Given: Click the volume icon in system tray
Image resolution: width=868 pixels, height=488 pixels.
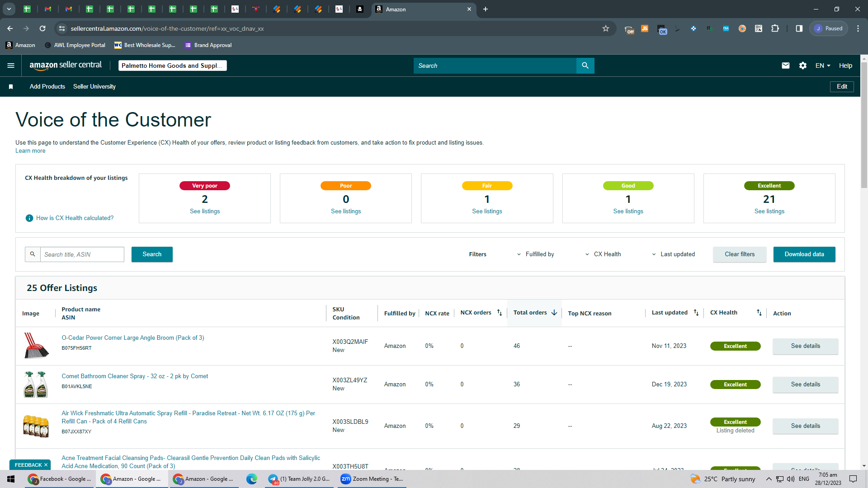Looking at the screenshot, I should [791, 479].
